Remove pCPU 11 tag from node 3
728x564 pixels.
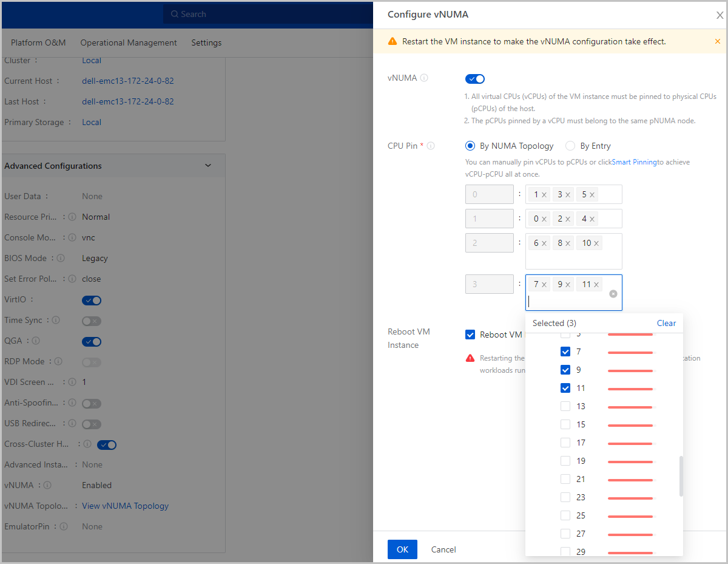point(596,285)
